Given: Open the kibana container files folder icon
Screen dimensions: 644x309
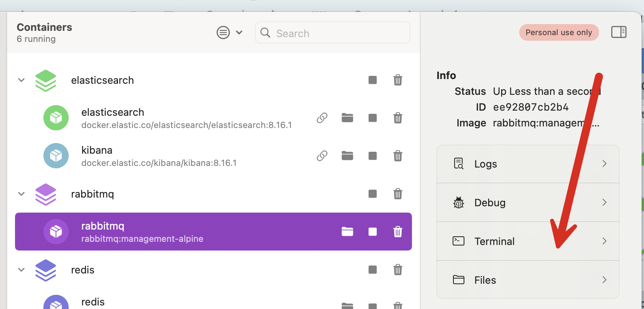Looking at the screenshot, I should (x=347, y=156).
